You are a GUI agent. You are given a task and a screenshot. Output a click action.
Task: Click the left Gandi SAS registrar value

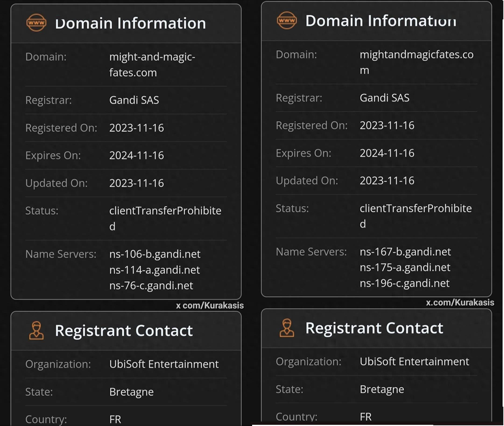point(134,100)
